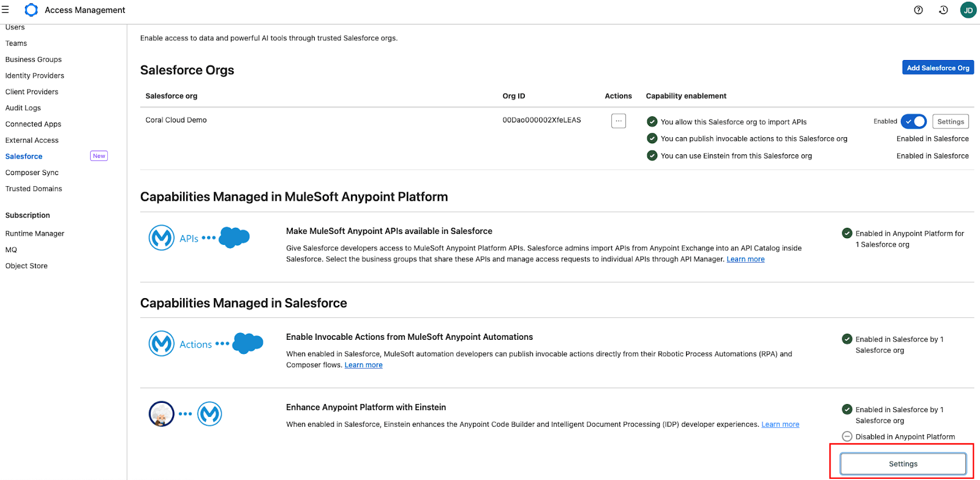Click the Anypoint Access Management logo

(31, 10)
